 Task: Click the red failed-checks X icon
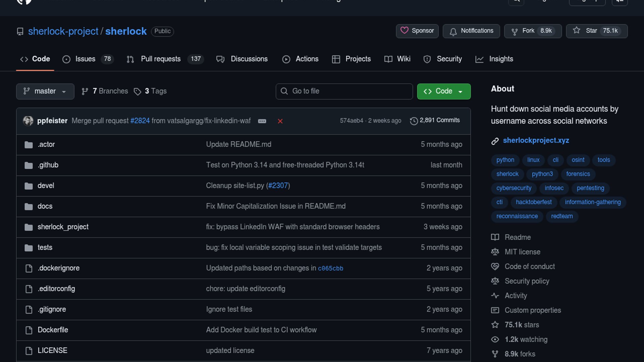coord(280,121)
